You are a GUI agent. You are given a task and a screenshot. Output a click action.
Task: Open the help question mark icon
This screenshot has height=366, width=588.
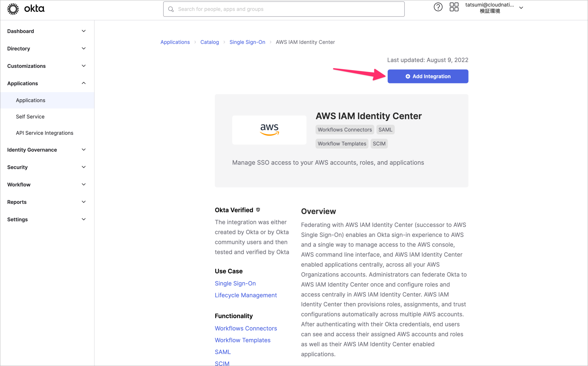pos(438,7)
